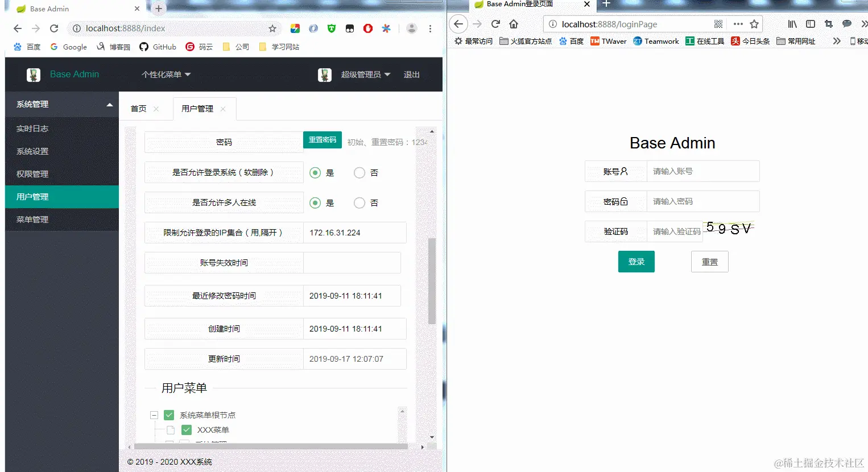Toggle Firefox sidebar icon
868x472 pixels.
811,24
